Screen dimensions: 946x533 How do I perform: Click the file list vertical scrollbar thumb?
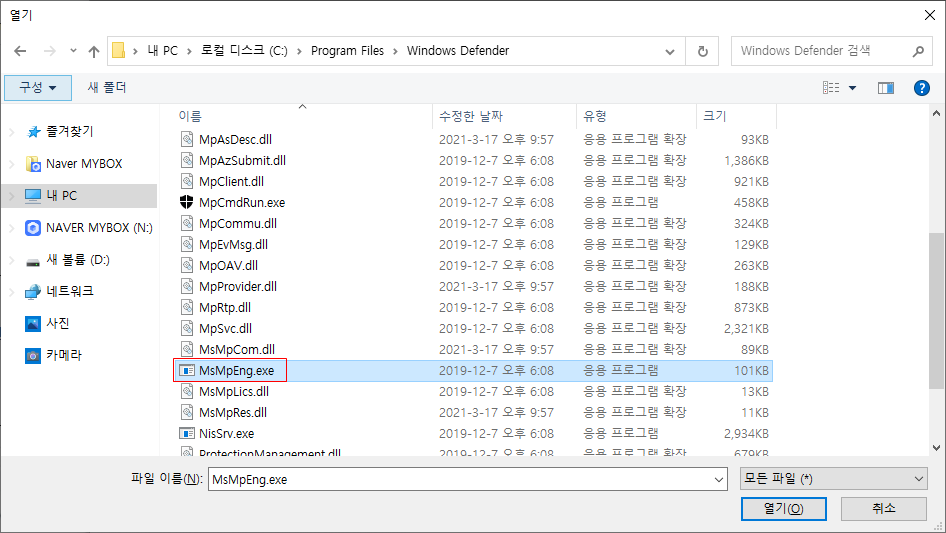pos(936,310)
